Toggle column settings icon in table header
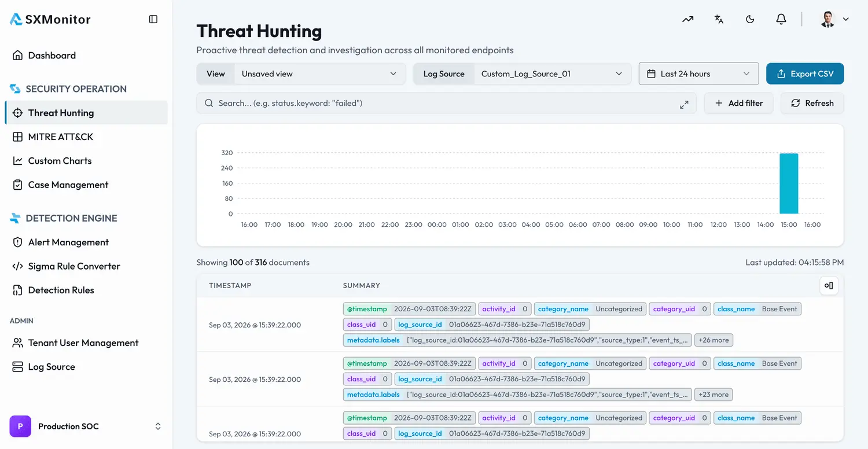The height and width of the screenshot is (449, 868). [x=829, y=285]
